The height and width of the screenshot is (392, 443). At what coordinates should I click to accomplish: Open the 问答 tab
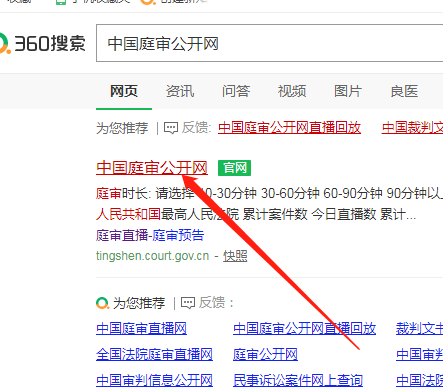pyautogui.click(x=236, y=91)
